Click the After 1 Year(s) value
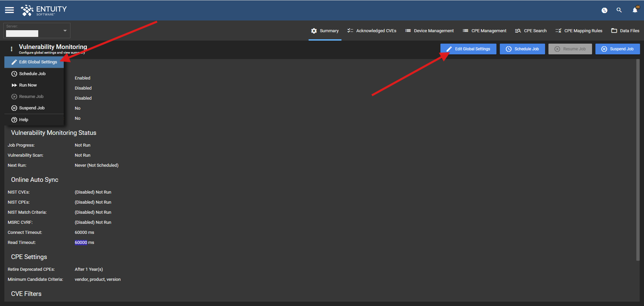This screenshot has height=306, width=644. [89, 269]
